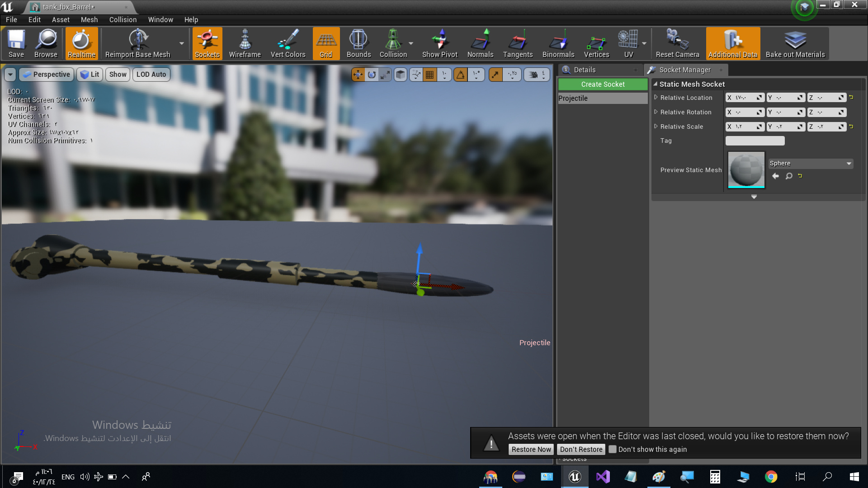868x488 pixels.
Task: Switch to the Details tab
Action: tap(584, 70)
